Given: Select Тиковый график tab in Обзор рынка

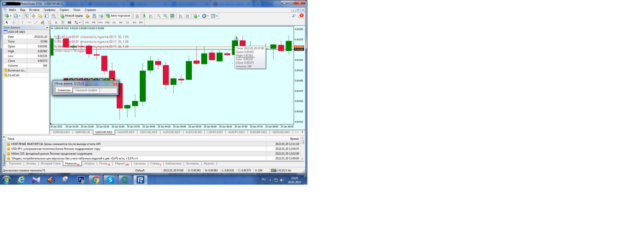Looking at the screenshot, I should [x=87, y=90].
